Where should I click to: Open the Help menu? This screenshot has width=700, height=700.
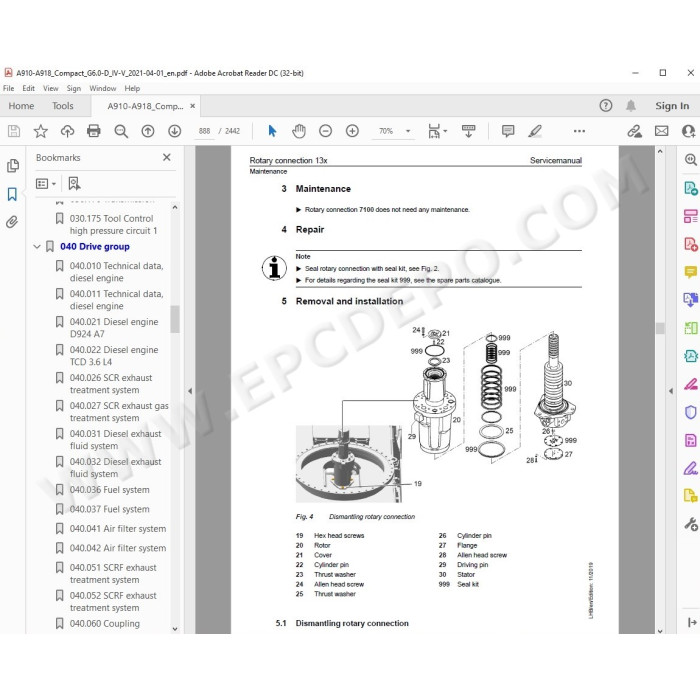point(132,88)
